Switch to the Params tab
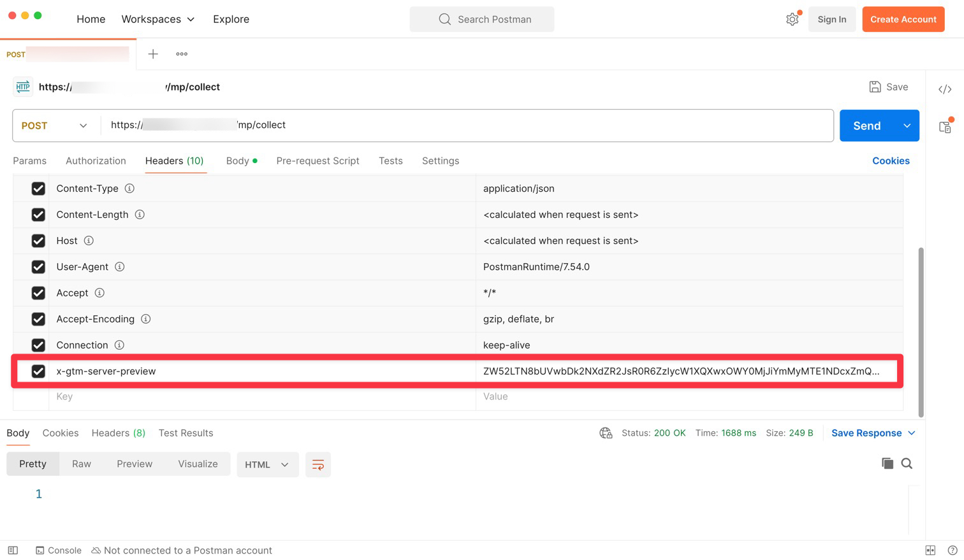The width and height of the screenshot is (964, 560). click(29, 161)
